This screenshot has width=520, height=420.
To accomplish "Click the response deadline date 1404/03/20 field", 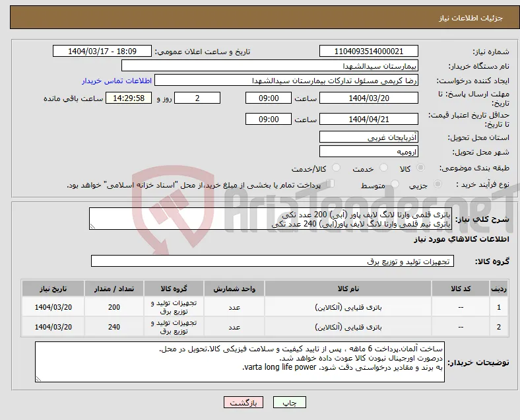I will [x=368, y=98].
